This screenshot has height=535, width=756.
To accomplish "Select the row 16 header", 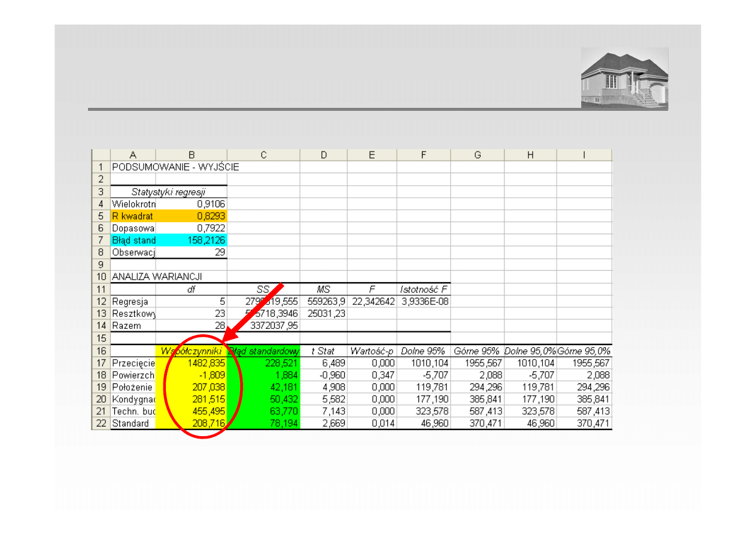I will pos(101,351).
